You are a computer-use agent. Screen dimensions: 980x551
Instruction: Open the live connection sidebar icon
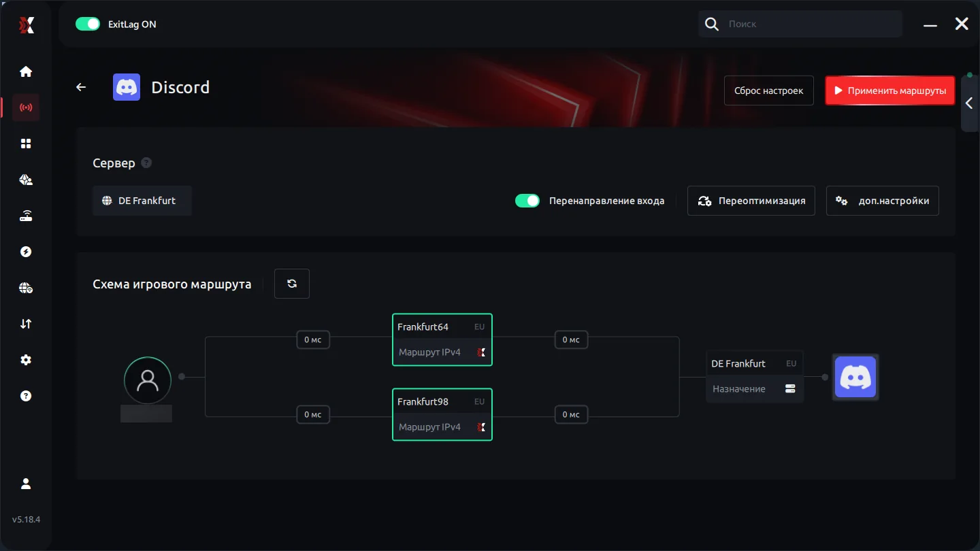pos(26,107)
